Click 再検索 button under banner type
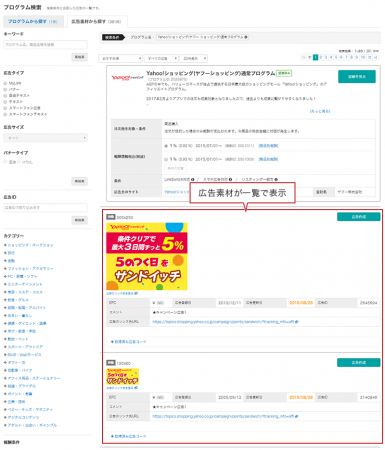Image resolution: width=385 pixels, height=450 pixels. (x=79, y=181)
